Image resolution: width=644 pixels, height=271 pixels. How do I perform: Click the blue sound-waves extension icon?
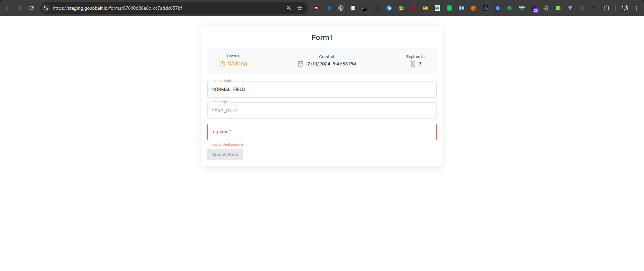click(329, 8)
